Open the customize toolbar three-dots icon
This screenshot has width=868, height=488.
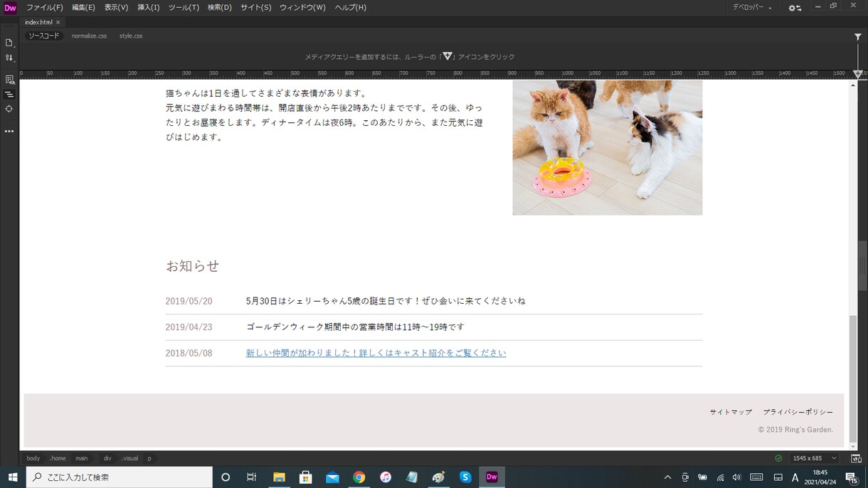[9, 132]
